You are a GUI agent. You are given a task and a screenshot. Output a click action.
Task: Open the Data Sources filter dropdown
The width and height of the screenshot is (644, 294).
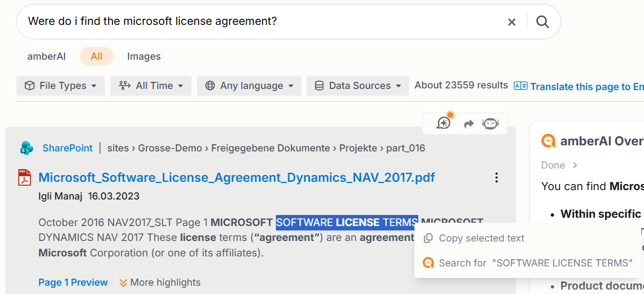point(358,86)
